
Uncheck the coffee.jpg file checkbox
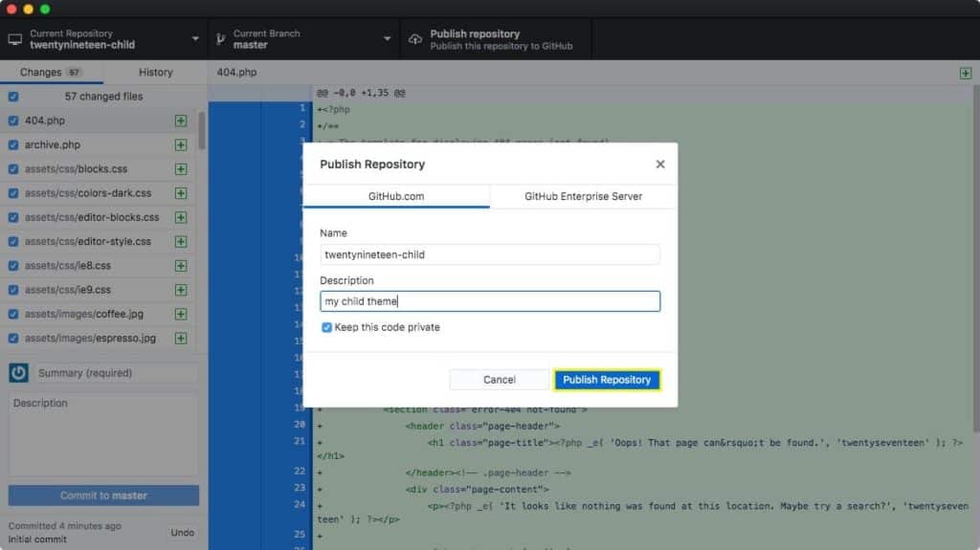point(13,314)
